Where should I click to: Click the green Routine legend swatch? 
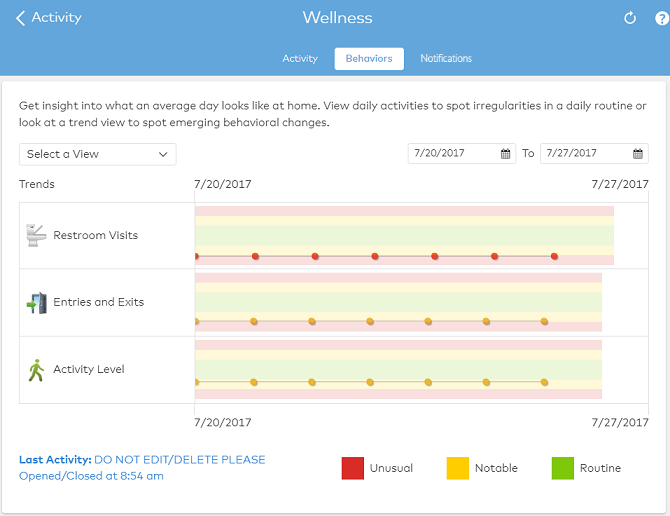tap(563, 468)
